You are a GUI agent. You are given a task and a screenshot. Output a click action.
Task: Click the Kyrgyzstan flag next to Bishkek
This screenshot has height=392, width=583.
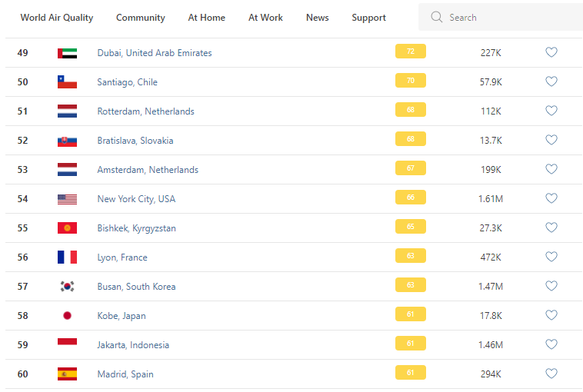pyautogui.click(x=67, y=228)
